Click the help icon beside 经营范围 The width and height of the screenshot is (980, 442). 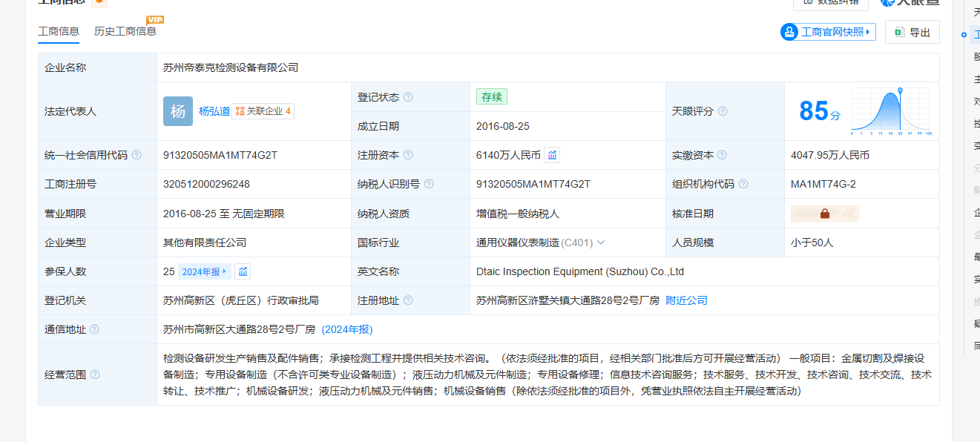[95, 375]
